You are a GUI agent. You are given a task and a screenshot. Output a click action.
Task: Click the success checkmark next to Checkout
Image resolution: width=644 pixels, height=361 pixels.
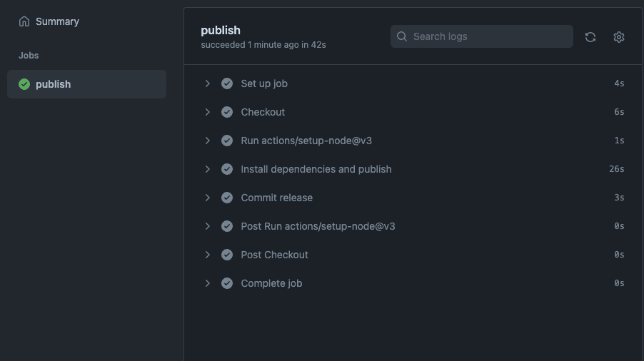227,112
